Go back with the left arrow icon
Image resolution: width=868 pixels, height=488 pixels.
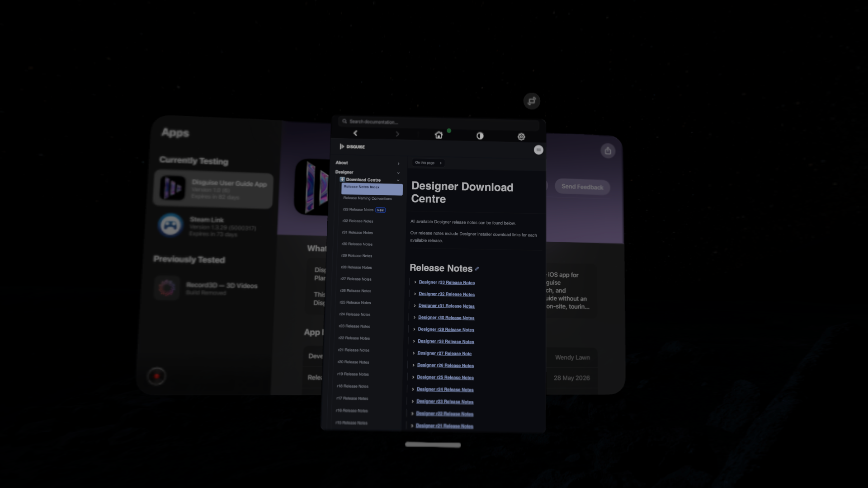tap(355, 133)
